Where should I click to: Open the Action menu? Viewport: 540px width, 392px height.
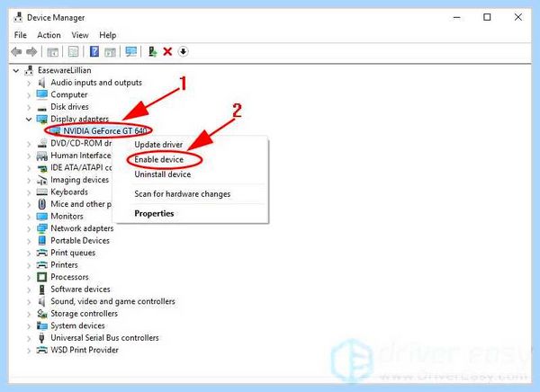(49, 35)
